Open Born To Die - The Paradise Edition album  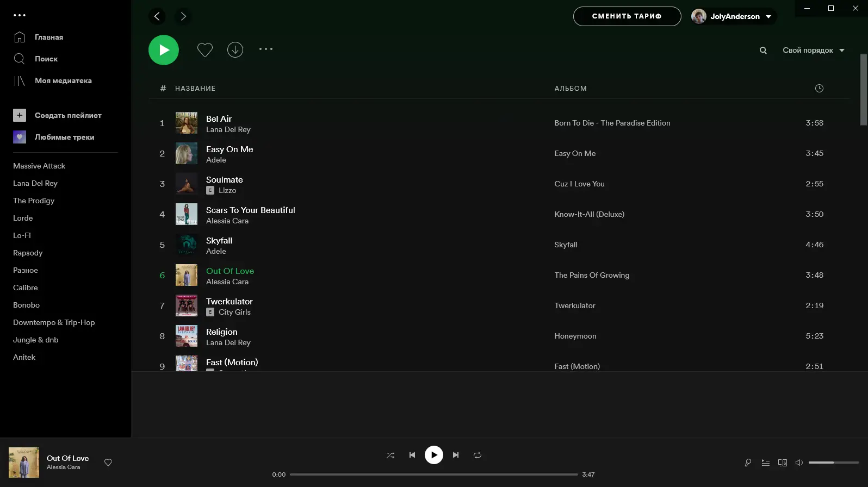[x=612, y=123]
